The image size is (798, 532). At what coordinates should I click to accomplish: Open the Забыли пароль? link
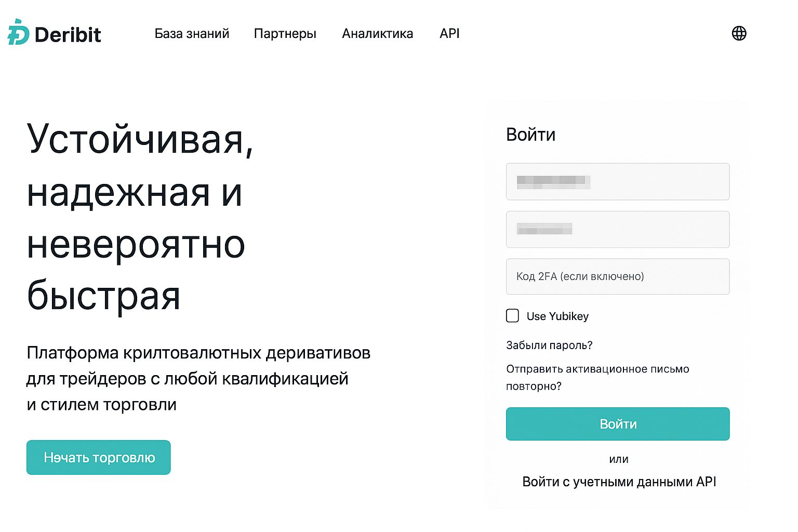549,345
